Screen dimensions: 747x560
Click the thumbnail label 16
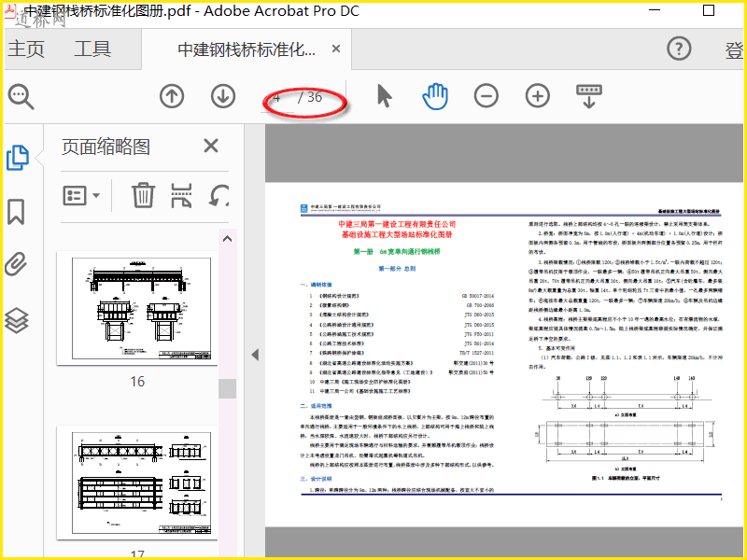(137, 382)
